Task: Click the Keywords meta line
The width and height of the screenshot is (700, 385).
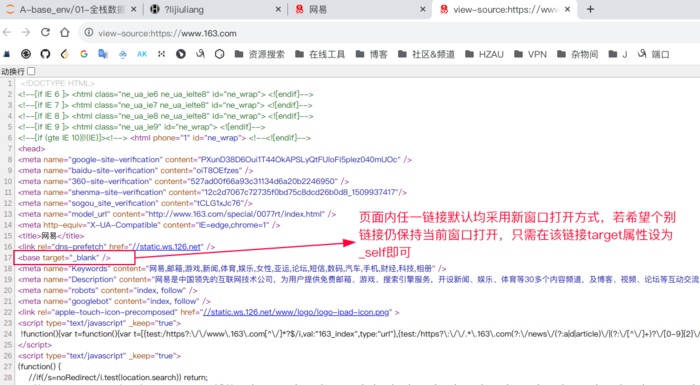Action: click(232, 268)
